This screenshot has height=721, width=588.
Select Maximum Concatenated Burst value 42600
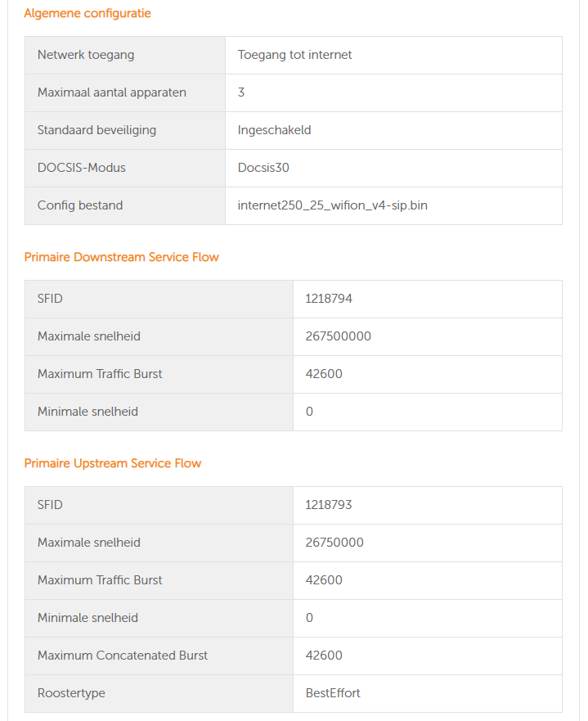[324, 656]
